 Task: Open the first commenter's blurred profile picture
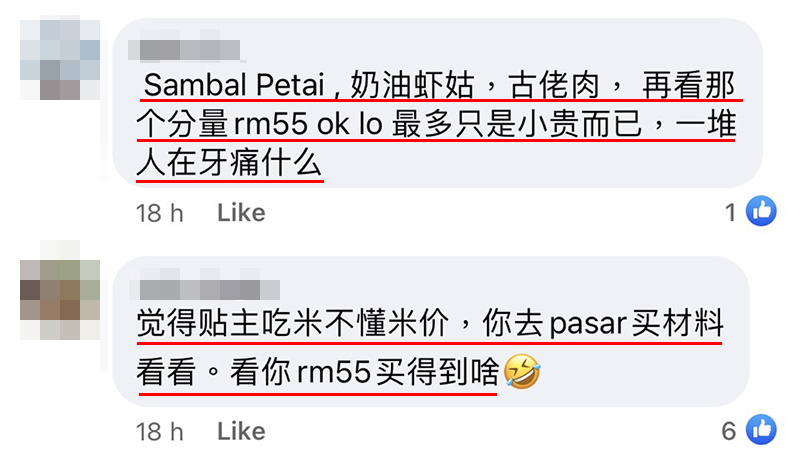[x=60, y=58]
